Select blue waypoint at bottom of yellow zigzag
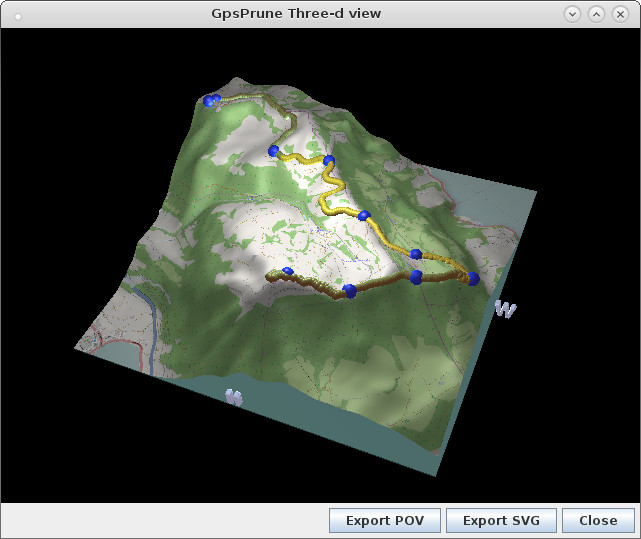Screen dimensions: 641x539 tap(364, 215)
